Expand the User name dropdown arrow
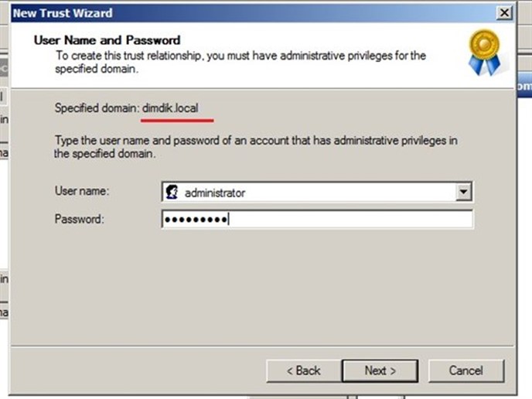This screenshot has width=532, height=399. [x=463, y=192]
